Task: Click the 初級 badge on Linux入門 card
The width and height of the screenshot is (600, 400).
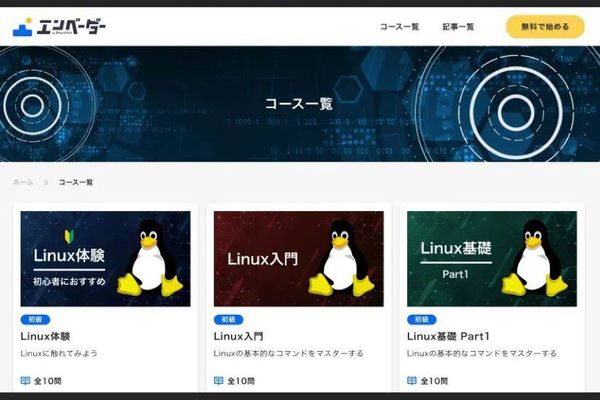Action: pos(228,320)
